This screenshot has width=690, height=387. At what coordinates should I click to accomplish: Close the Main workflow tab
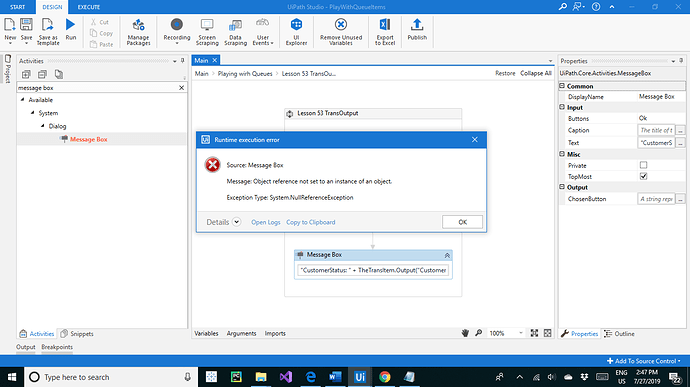(215, 60)
